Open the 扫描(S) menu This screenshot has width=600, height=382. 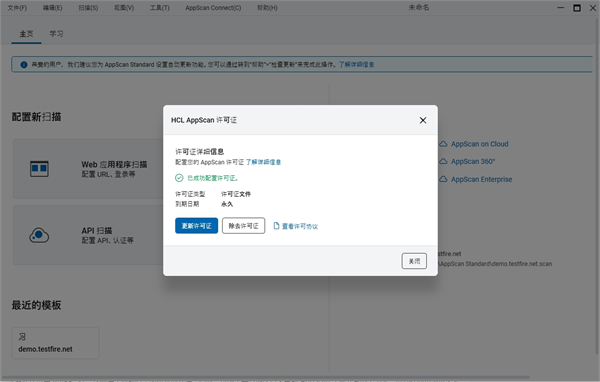[88, 8]
